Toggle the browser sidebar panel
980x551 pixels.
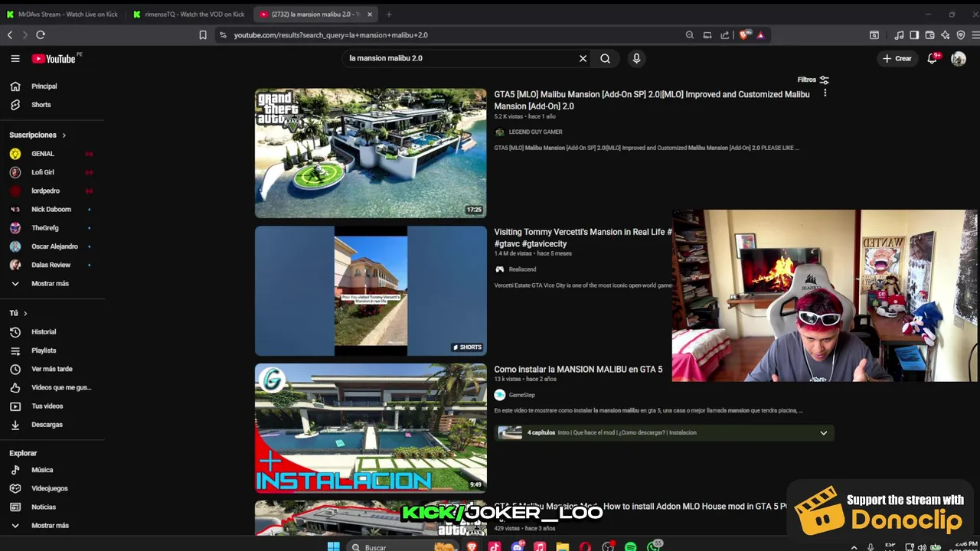pyautogui.click(x=914, y=34)
